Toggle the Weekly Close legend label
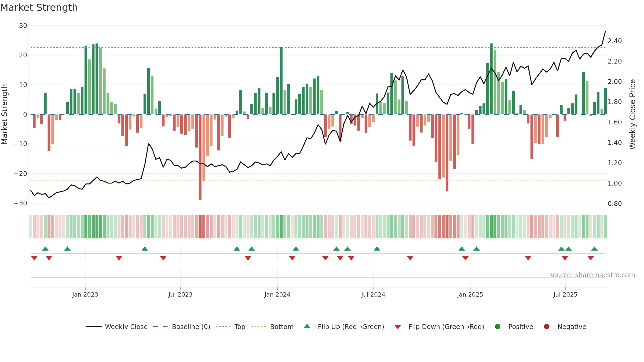Viewport: 644px width, 362px height. [x=126, y=327]
